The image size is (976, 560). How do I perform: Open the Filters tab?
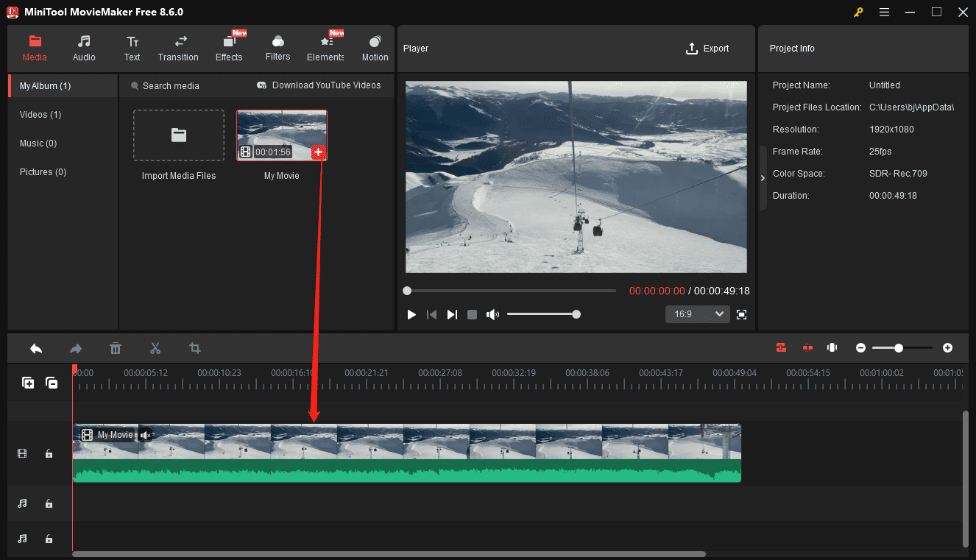277,48
